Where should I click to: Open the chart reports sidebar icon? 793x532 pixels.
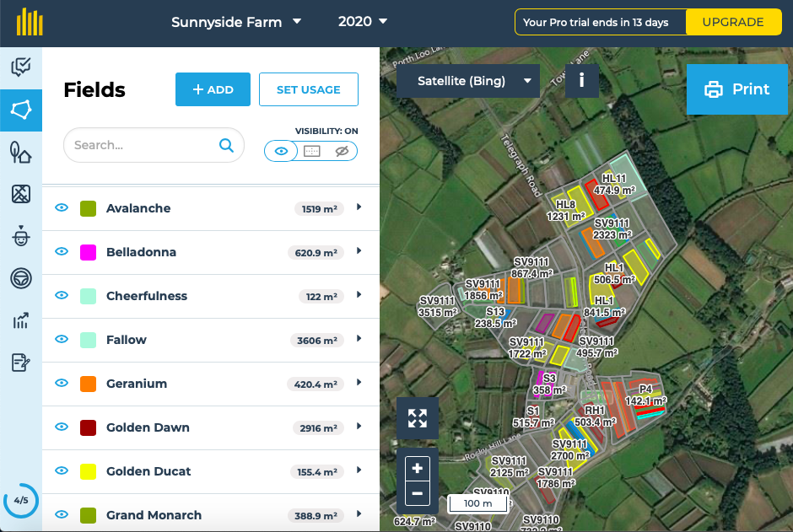(21, 320)
